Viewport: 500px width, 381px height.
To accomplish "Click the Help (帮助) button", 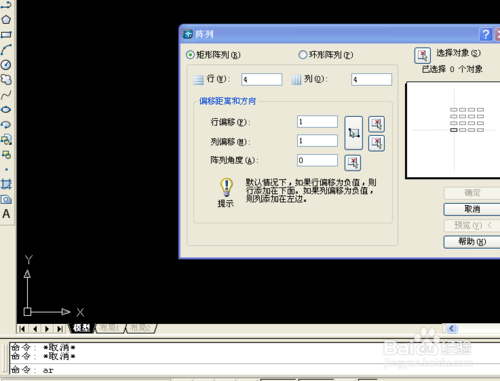I will click(x=472, y=242).
